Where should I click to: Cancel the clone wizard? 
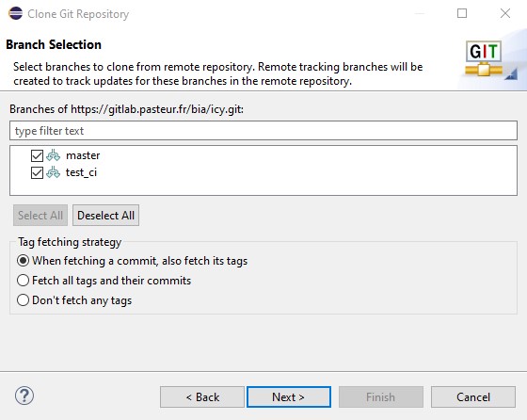click(473, 397)
